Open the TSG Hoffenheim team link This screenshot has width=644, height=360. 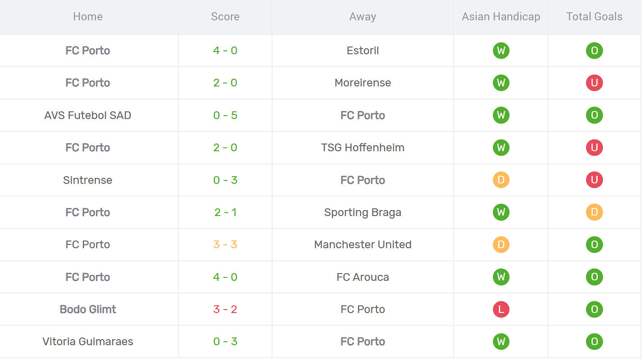pos(363,147)
